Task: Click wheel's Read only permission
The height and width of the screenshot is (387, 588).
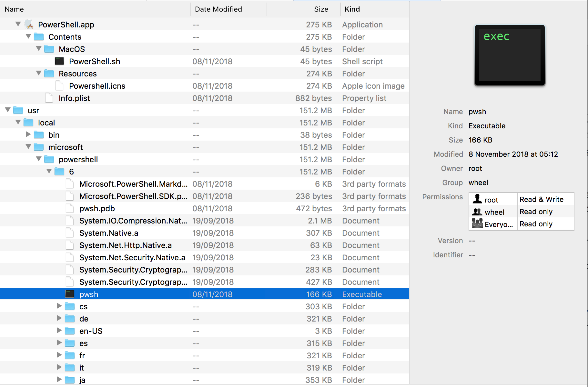Action: click(536, 212)
